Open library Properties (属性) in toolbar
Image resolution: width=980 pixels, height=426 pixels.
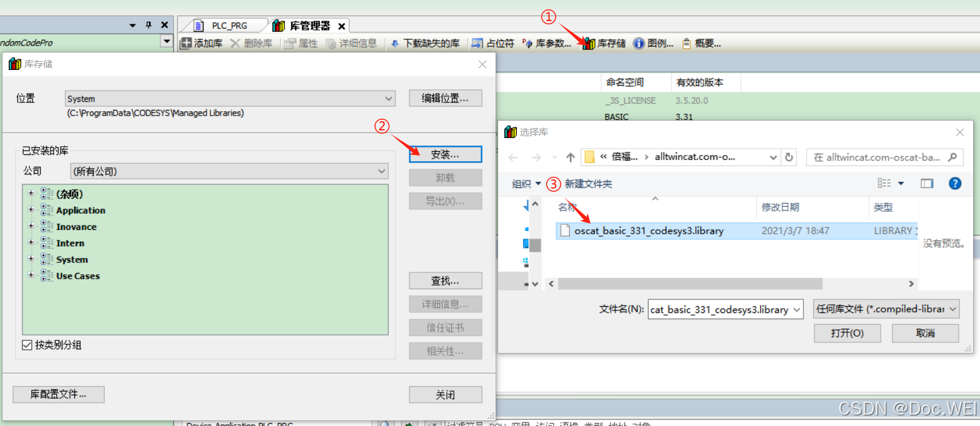coord(301,43)
